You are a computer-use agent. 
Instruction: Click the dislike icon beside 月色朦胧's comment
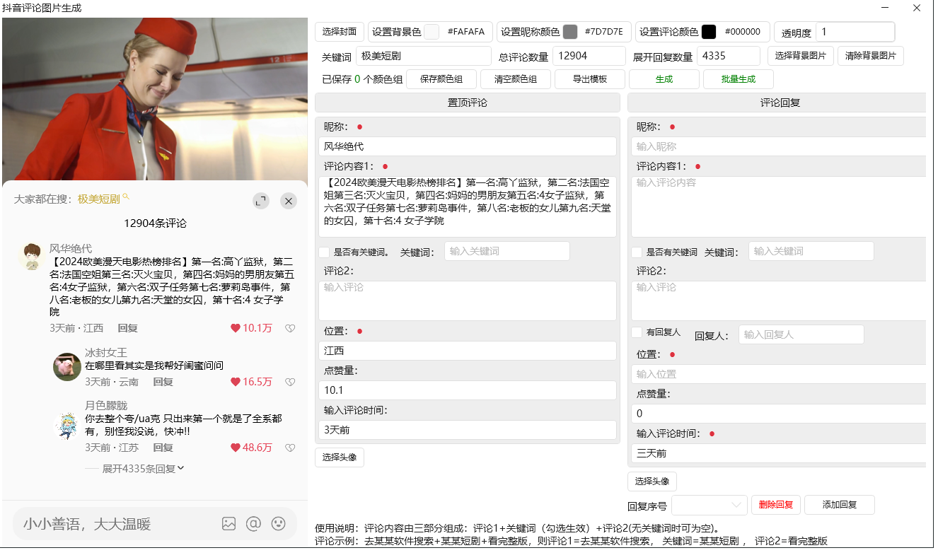pyautogui.click(x=289, y=448)
